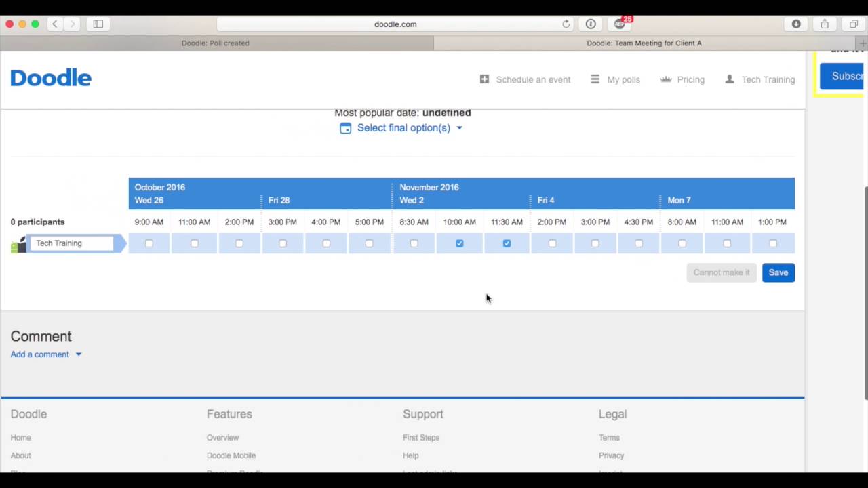The width and height of the screenshot is (868, 488).
Task: Switch to 'Doodle: Team Meeting for Client A' tab
Action: pyautogui.click(x=644, y=43)
